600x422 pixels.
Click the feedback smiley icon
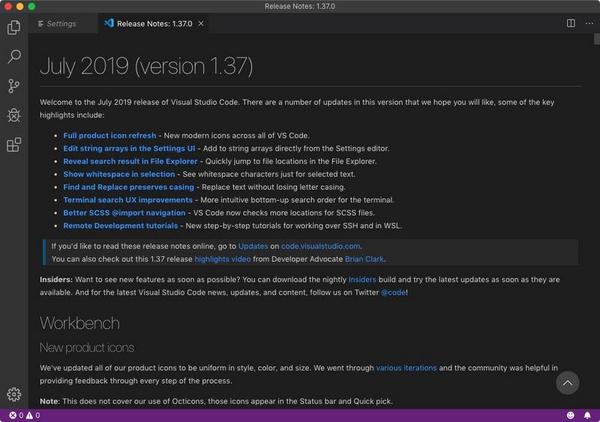tap(570, 415)
